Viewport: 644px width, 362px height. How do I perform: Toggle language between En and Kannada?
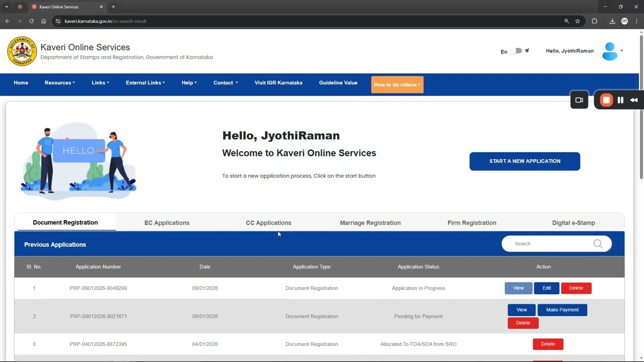(x=516, y=51)
